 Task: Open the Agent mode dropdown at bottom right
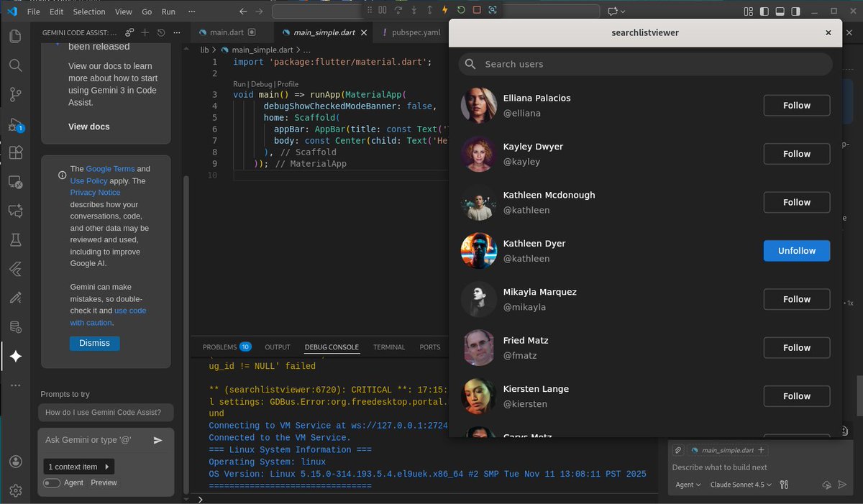[x=688, y=485]
